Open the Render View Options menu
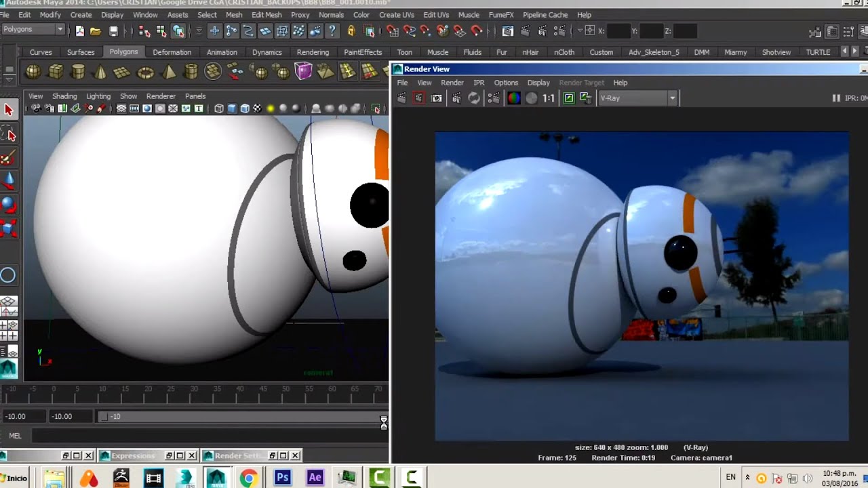 (x=506, y=83)
